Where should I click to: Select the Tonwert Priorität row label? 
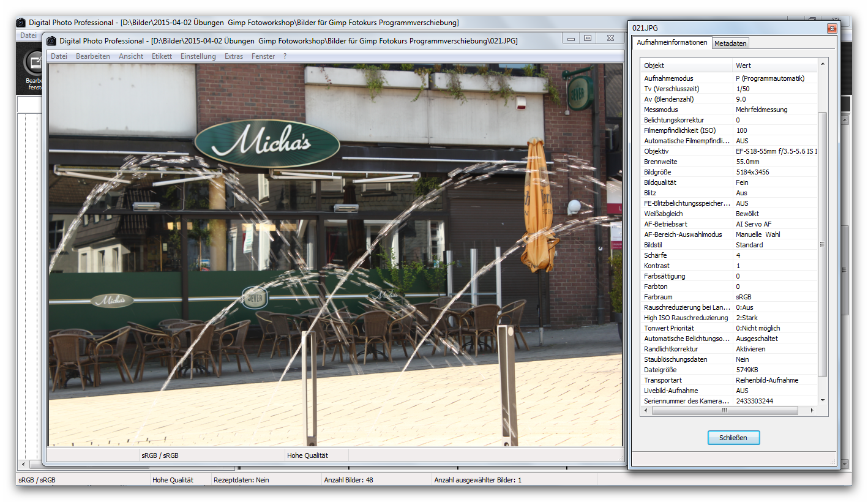[x=670, y=328]
